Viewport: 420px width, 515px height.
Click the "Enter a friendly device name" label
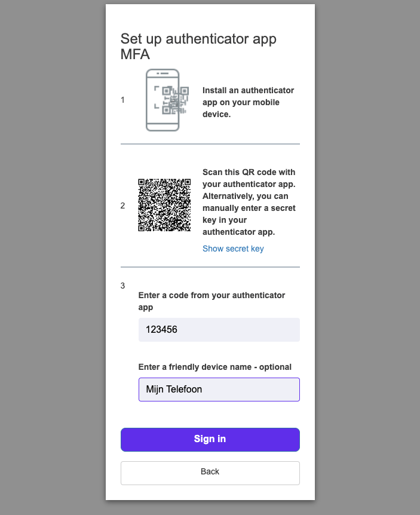[x=214, y=367]
